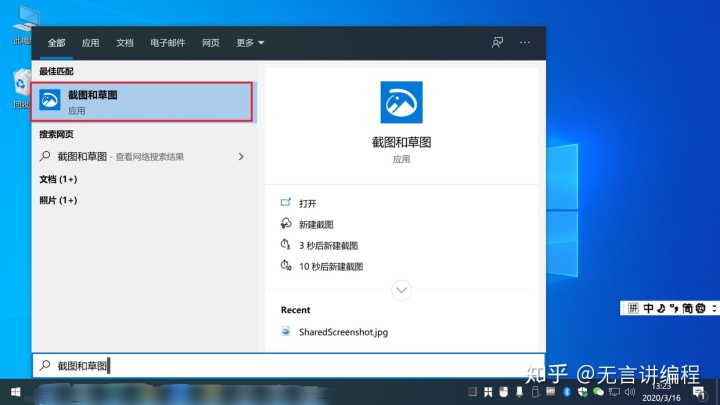The width and height of the screenshot is (720, 405).
Task: Open recent file SharedScreenshot.jpg
Action: 343,332
